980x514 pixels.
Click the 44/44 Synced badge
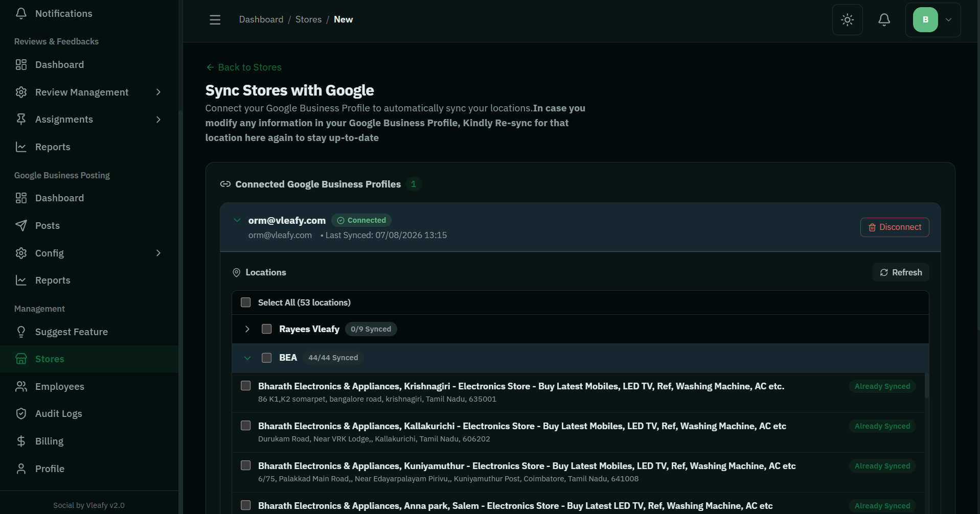click(333, 358)
